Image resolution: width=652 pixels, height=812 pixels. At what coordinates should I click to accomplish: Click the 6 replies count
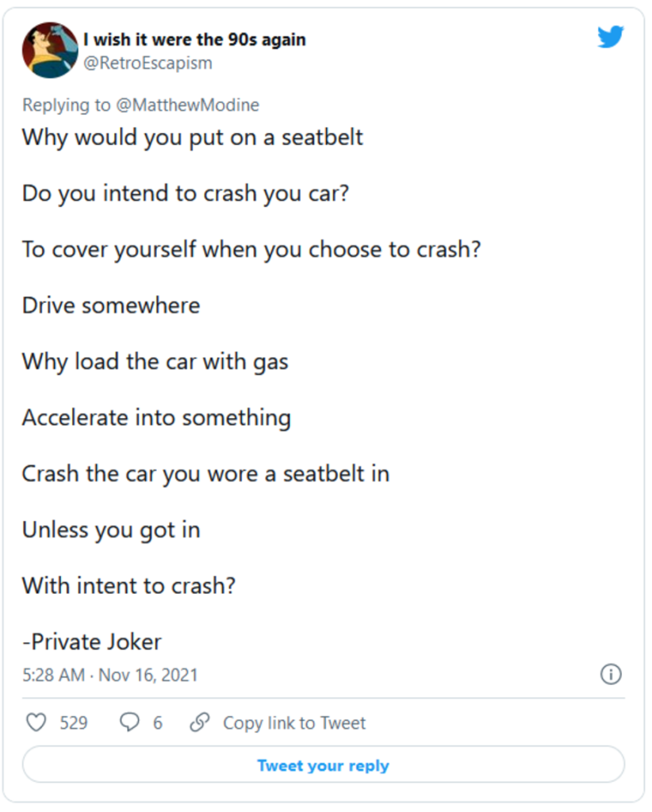click(x=158, y=722)
